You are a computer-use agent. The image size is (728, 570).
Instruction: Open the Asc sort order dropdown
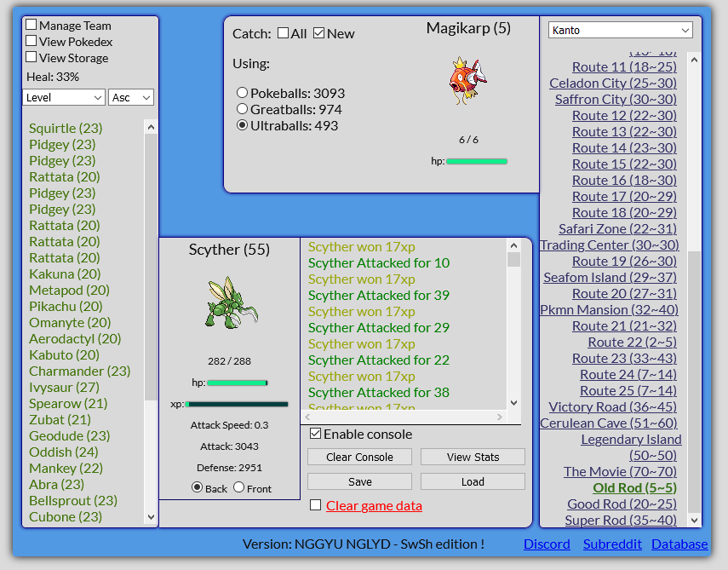coord(129,97)
